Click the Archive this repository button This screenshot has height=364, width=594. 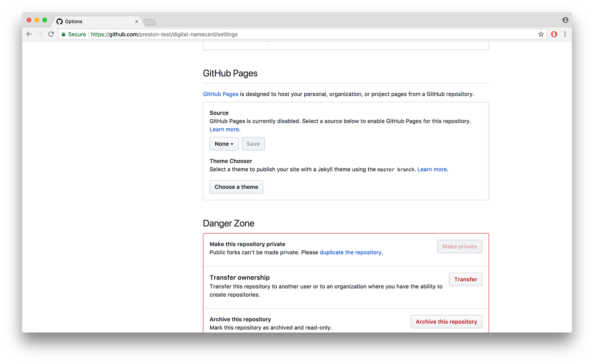click(x=446, y=322)
